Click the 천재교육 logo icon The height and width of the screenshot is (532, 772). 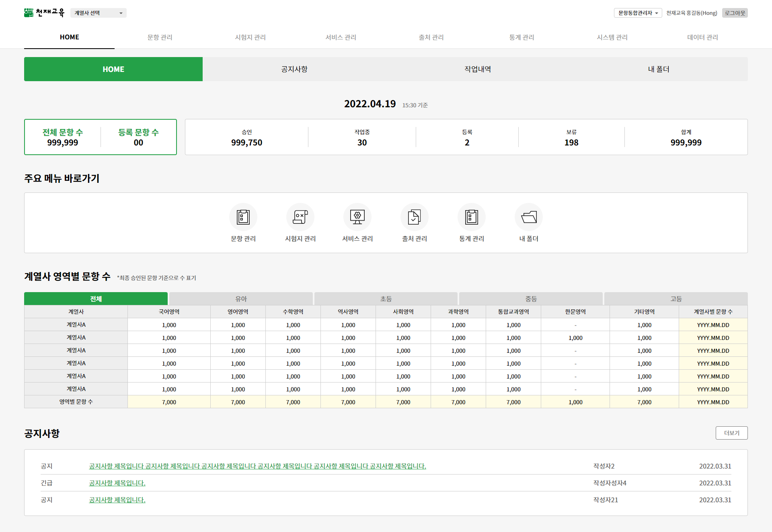point(44,13)
